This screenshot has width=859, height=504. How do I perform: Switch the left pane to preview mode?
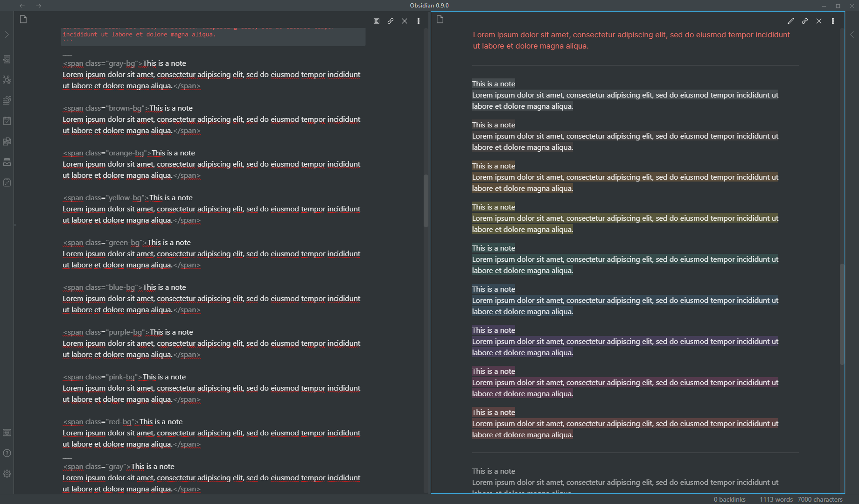click(377, 21)
